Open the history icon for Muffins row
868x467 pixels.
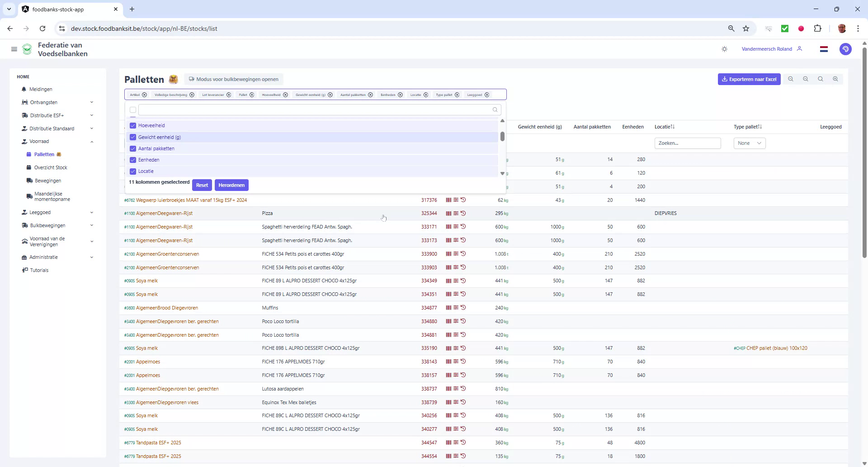(x=463, y=308)
